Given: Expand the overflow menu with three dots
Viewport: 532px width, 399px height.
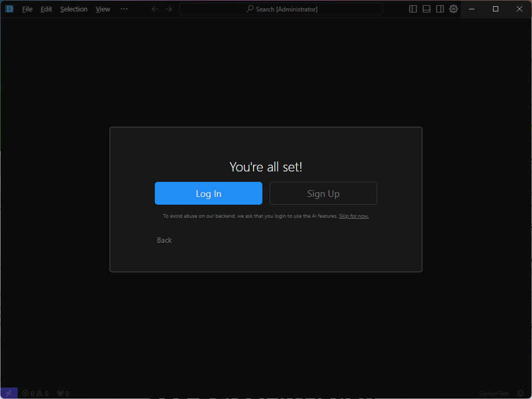Looking at the screenshot, I should [x=124, y=9].
